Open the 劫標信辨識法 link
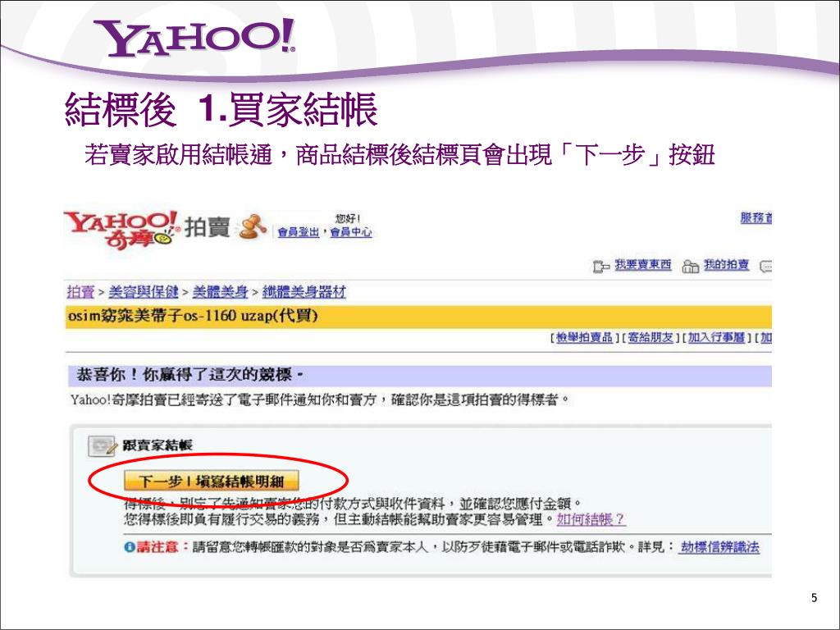Image resolution: width=840 pixels, height=630 pixels. click(x=719, y=547)
